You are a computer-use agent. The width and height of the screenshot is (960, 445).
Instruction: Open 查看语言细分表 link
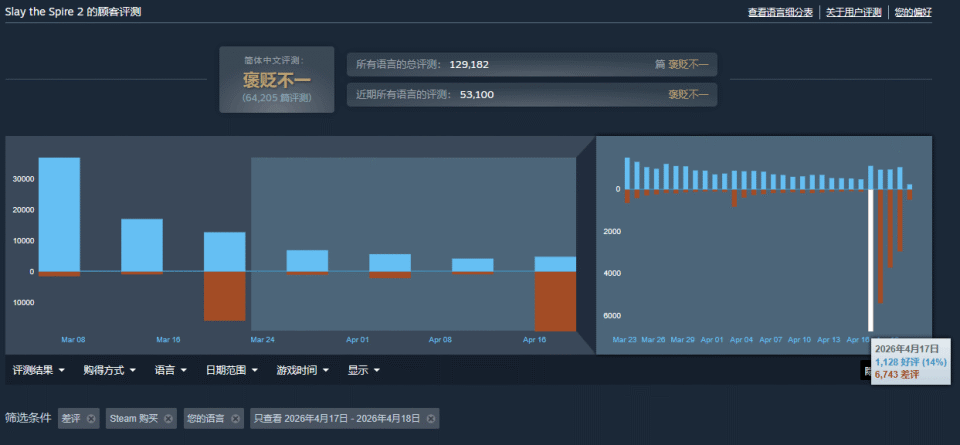tap(780, 12)
